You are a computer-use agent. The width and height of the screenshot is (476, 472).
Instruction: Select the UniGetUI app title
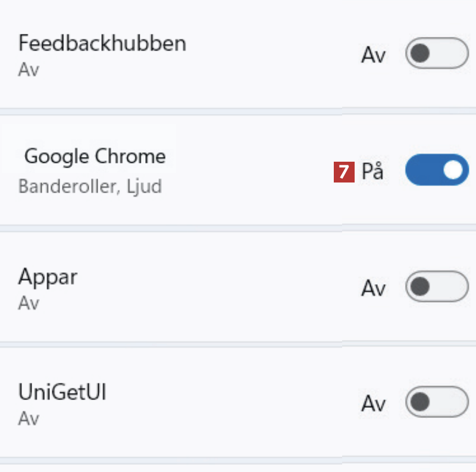[62, 393]
